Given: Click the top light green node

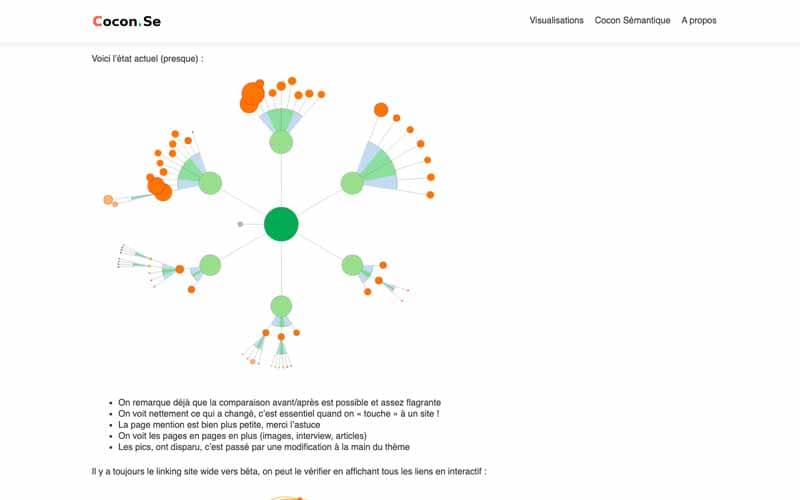Looking at the screenshot, I should pos(281,142).
